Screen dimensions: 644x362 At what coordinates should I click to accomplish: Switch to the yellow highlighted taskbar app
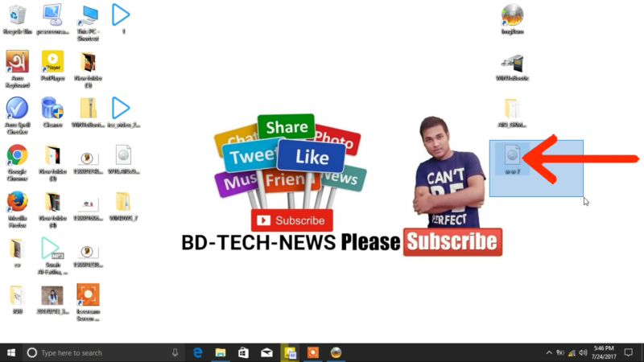click(290, 352)
